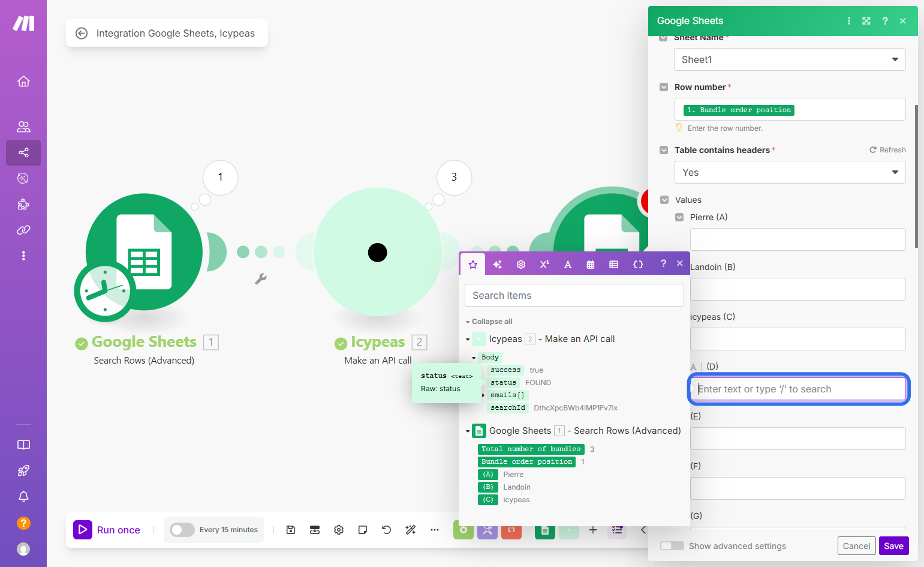
Task: Toggle the Row number map checkbox
Action: coord(664,87)
